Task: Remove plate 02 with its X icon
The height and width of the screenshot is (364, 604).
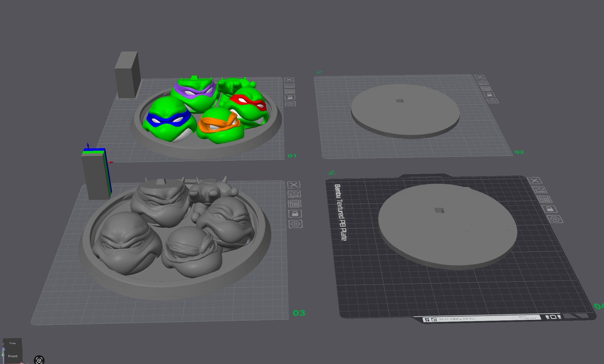Action: point(480,77)
